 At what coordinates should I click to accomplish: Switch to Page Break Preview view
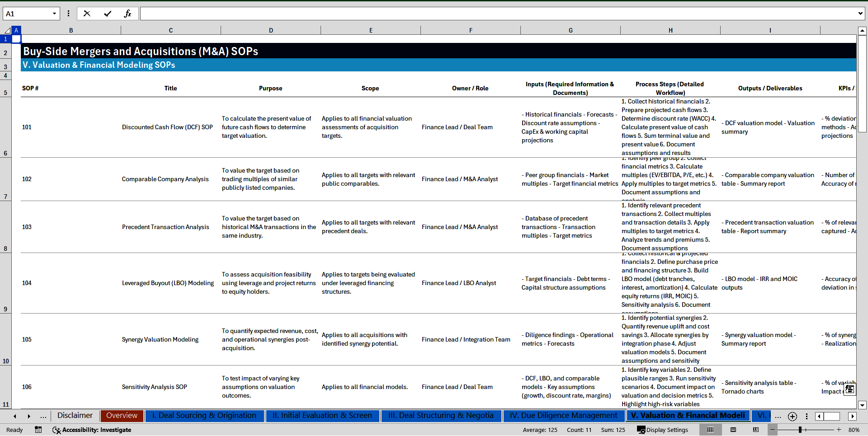(756, 430)
